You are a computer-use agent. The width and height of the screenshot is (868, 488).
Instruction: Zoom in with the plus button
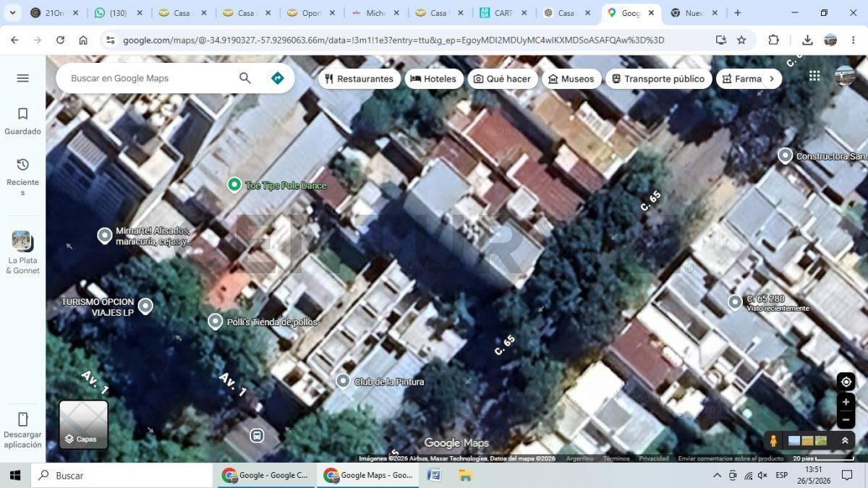(x=846, y=402)
